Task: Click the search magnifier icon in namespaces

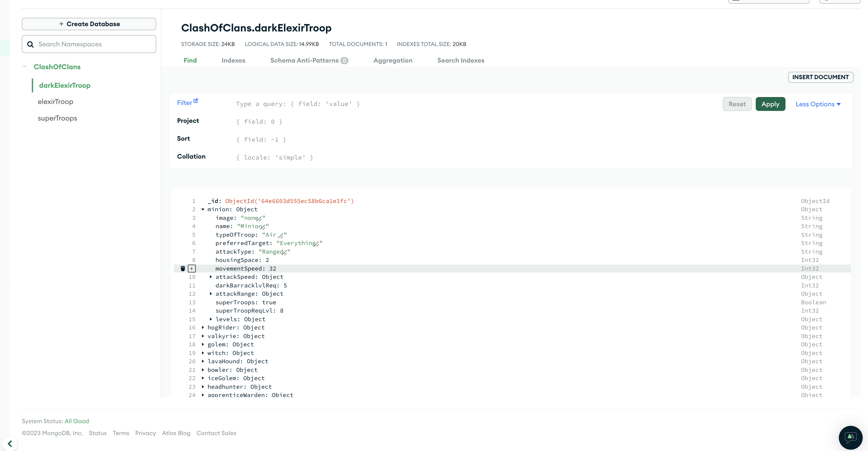Action: point(30,44)
